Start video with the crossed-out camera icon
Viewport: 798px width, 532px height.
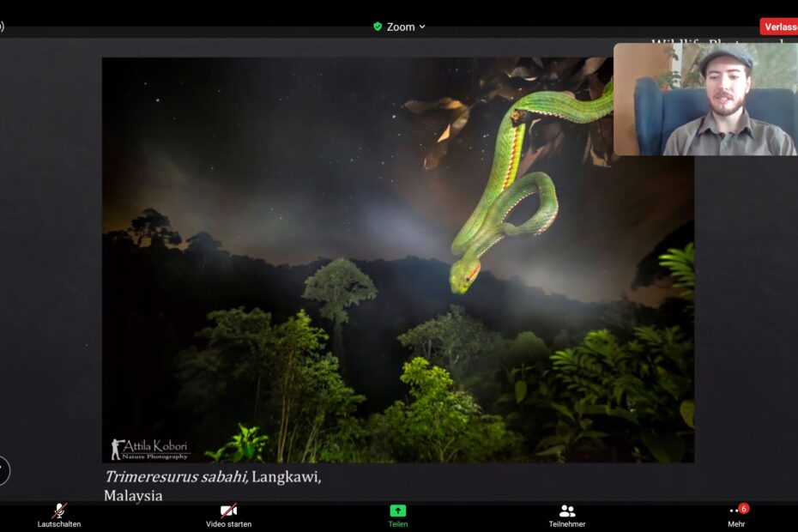pos(228,511)
